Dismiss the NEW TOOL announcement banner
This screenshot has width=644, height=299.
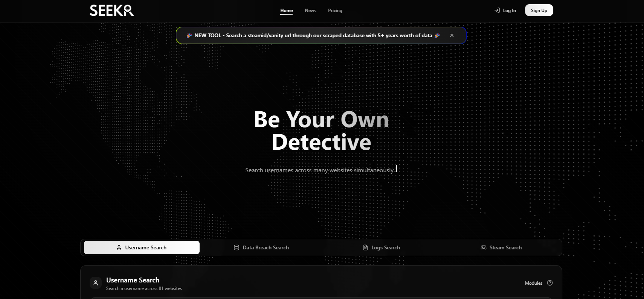pyautogui.click(x=452, y=35)
